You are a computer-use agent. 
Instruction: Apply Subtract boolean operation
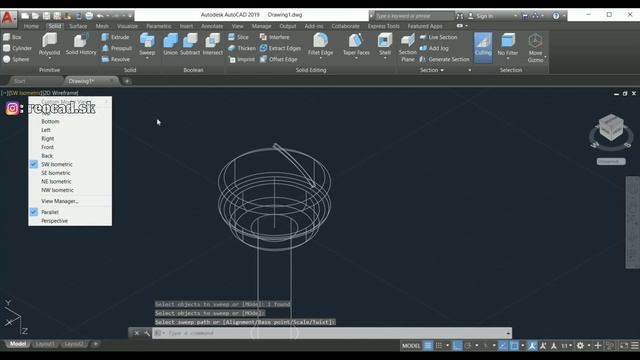(190, 44)
